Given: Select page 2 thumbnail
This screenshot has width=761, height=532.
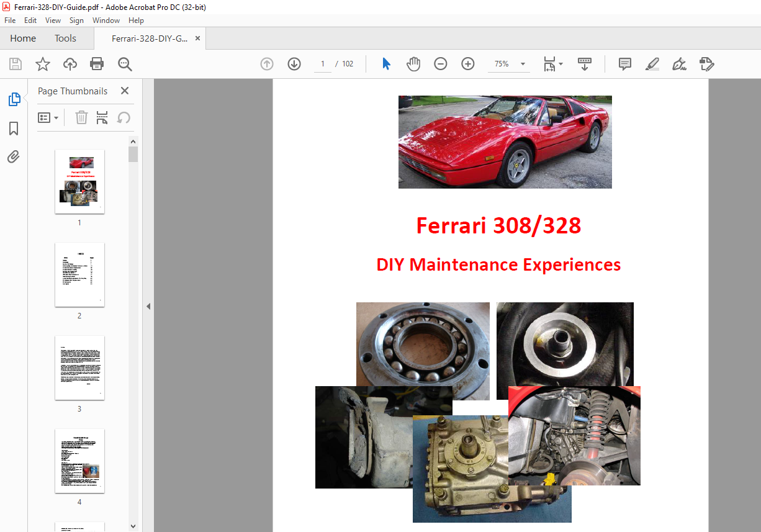Looking at the screenshot, I should coord(79,274).
